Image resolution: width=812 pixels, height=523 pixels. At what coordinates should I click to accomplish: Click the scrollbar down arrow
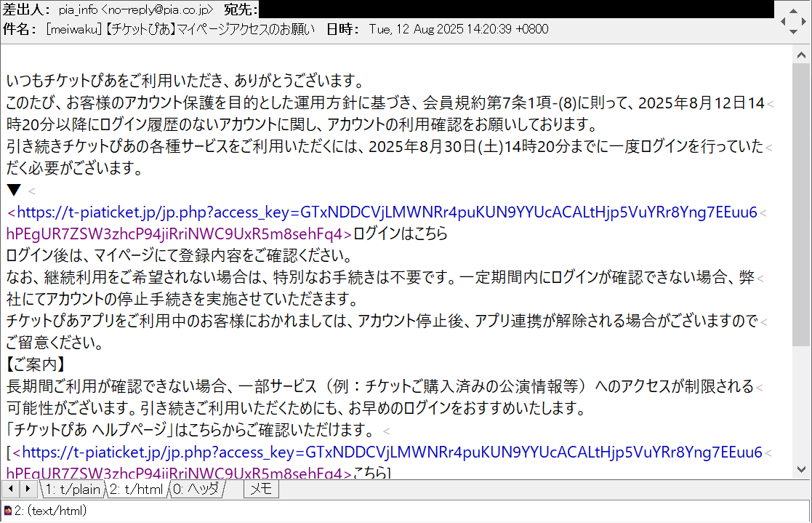(801, 470)
